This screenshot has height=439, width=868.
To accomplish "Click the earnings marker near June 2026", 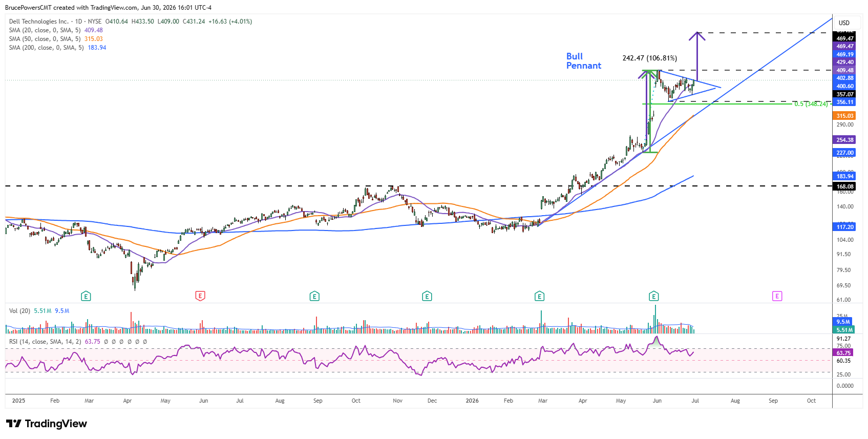I will [x=653, y=296].
